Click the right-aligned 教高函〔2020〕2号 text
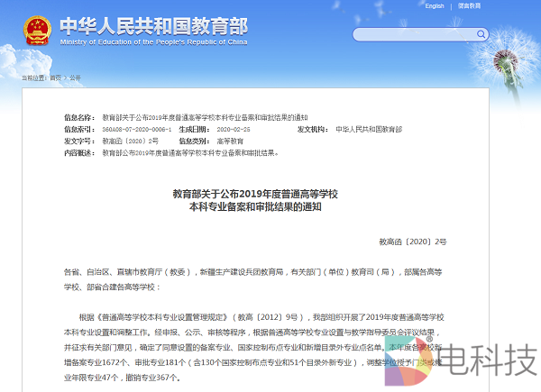The width and height of the screenshot is (541, 392). click(413, 242)
